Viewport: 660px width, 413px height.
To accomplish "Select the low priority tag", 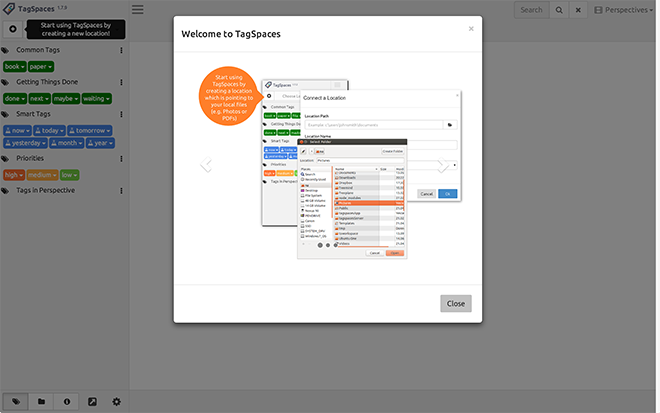I will 69,175.
